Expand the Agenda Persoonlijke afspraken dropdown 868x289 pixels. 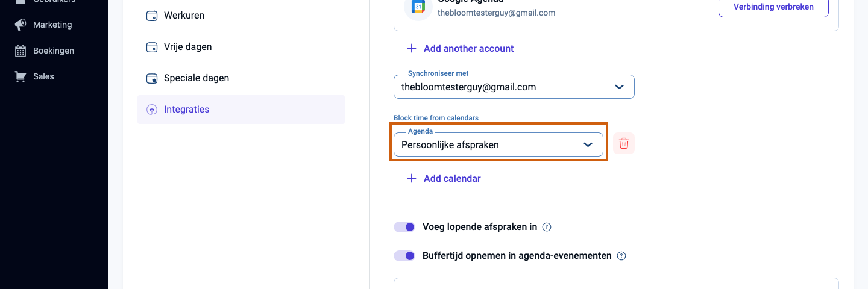pos(498,144)
